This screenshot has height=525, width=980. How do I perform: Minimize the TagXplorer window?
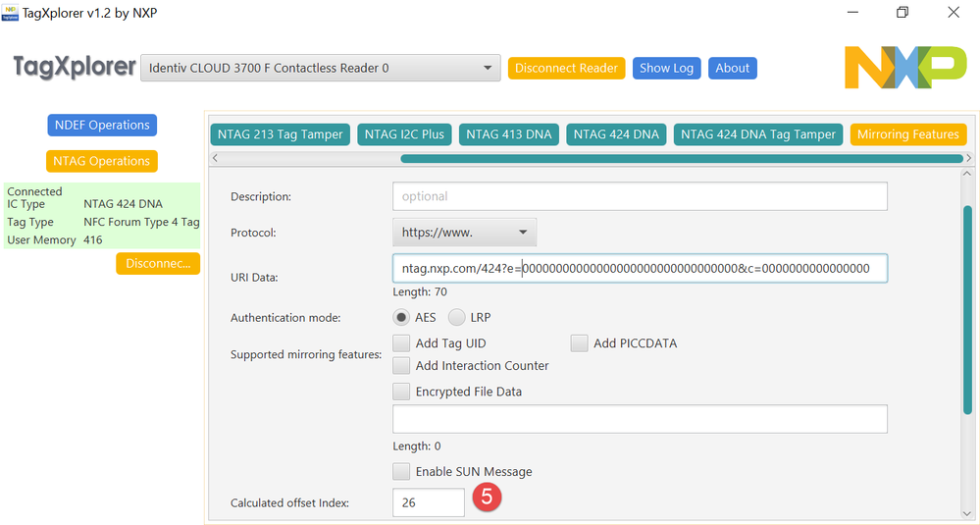(851, 13)
